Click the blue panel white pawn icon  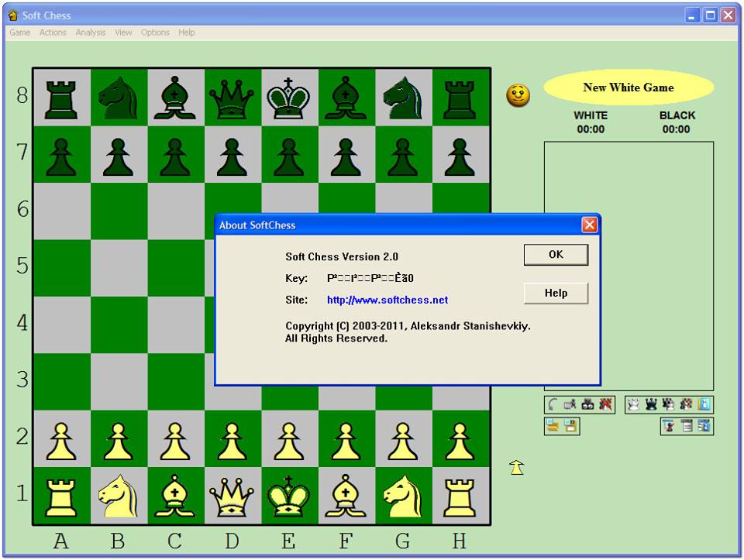[704, 404]
